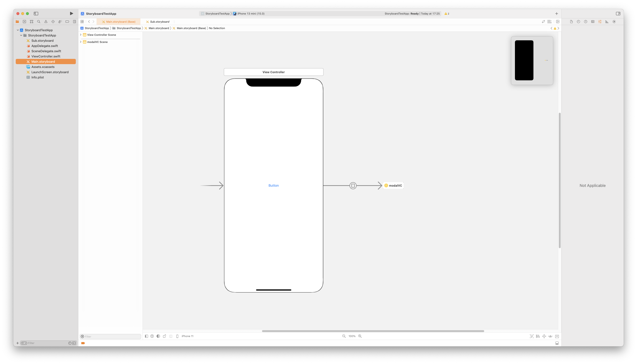Click the Library plus button
The width and height of the screenshot is (637, 364).
[x=556, y=14]
